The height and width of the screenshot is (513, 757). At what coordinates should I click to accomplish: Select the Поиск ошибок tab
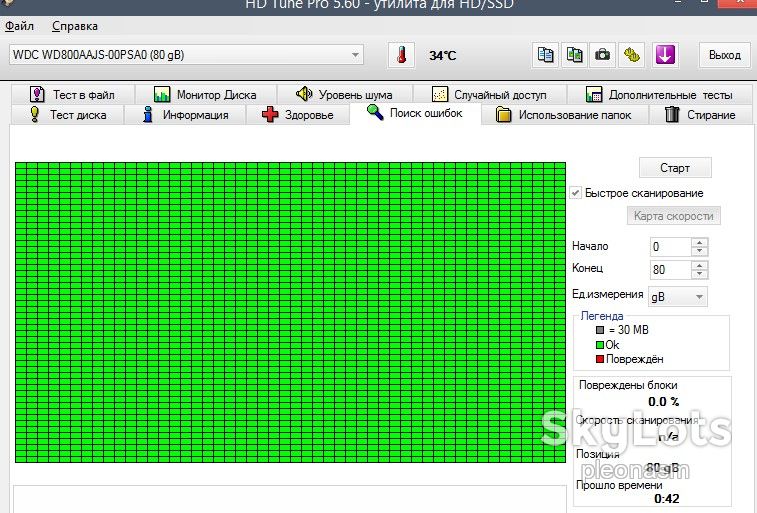point(415,113)
